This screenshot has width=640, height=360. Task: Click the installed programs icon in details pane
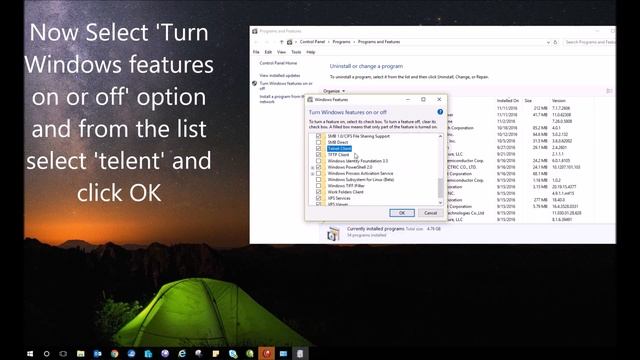(333, 233)
